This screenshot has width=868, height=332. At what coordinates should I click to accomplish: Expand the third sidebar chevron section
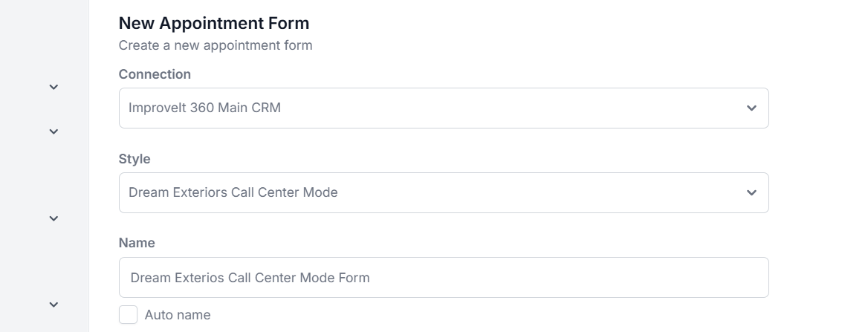pyautogui.click(x=54, y=218)
